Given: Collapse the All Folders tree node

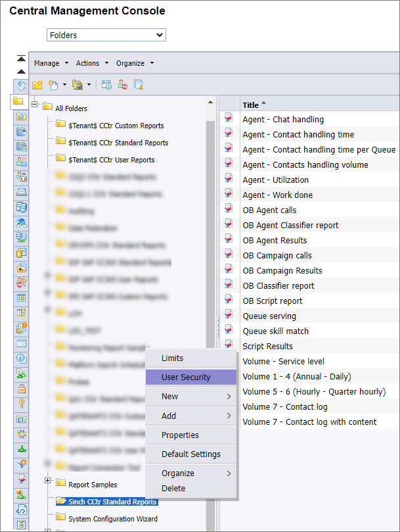Looking at the screenshot, I should click(34, 105).
